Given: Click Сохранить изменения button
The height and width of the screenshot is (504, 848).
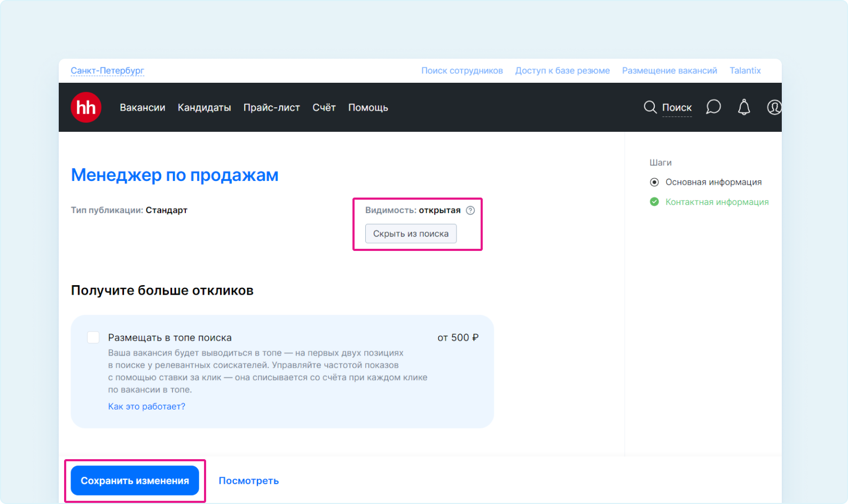Looking at the screenshot, I should pyautogui.click(x=135, y=481).
